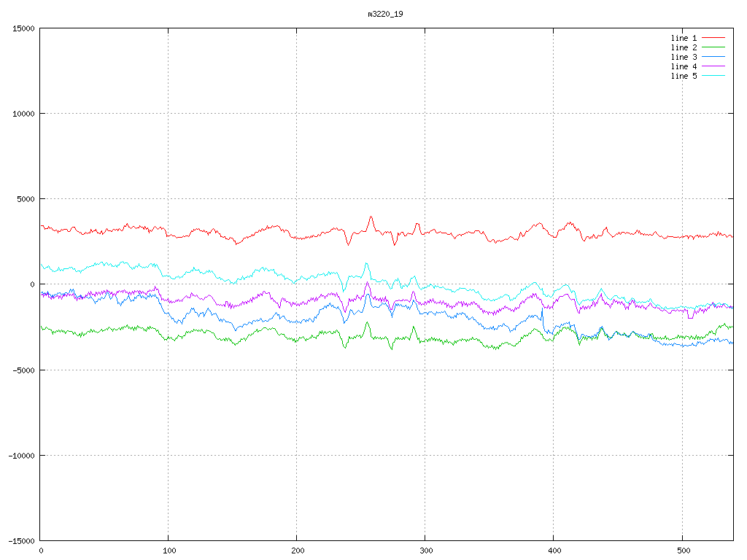Click the 10000 y-axis label

coord(24,114)
